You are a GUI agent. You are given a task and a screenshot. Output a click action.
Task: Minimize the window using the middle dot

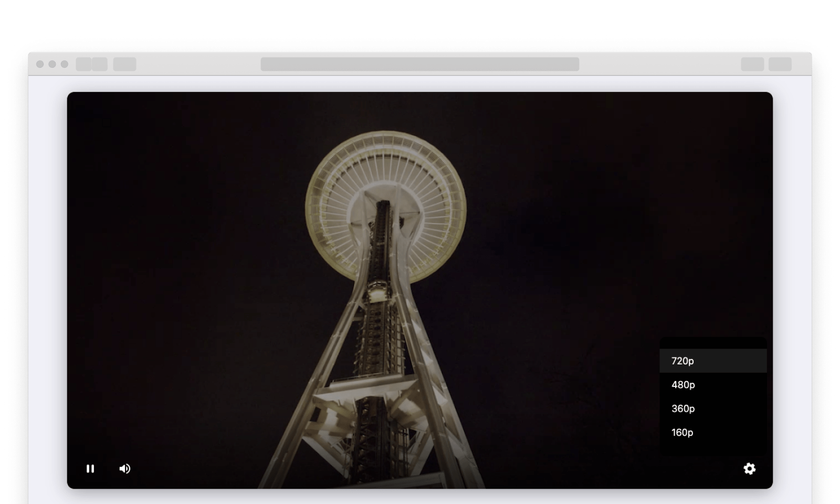[x=52, y=64]
